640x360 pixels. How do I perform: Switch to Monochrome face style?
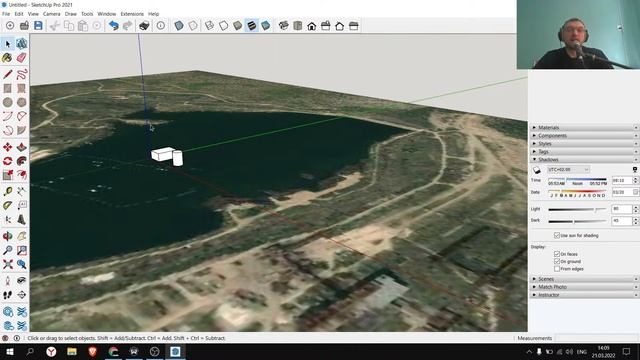pos(266,26)
